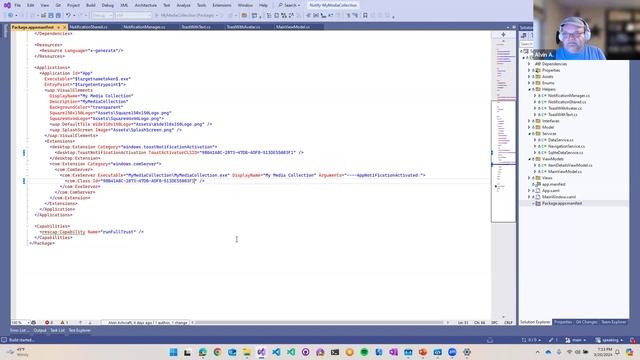640x360 pixels.
Task: Select DataService.cs in Solution Explorer
Action: pyautogui.click(x=560, y=140)
